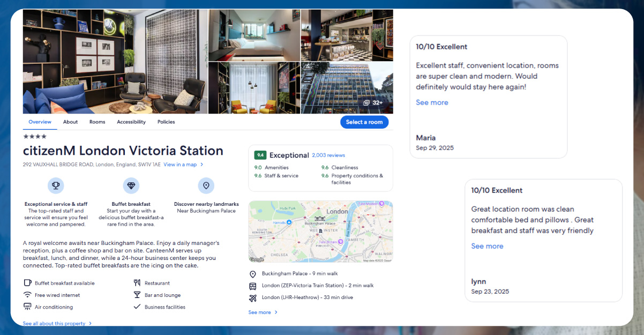The width and height of the screenshot is (644, 335).
Task: Click the Wi-Fi icon for wired internet
Action: (27, 295)
